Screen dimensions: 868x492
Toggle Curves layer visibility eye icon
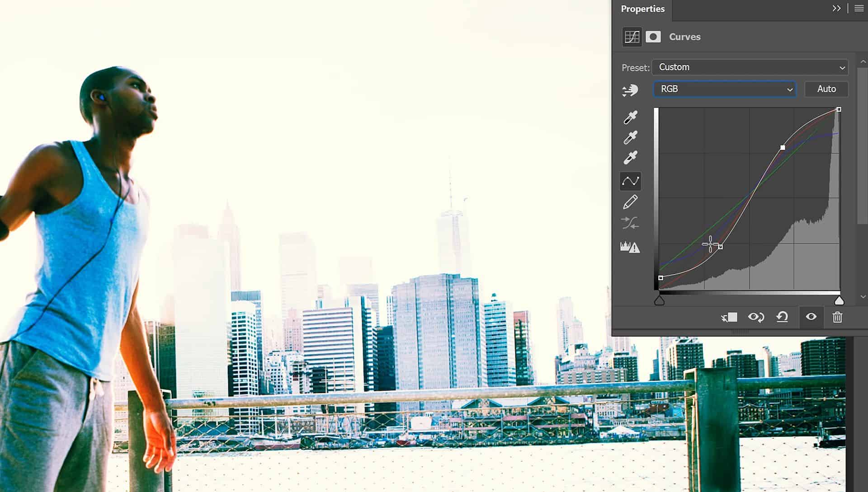coord(811,317)
